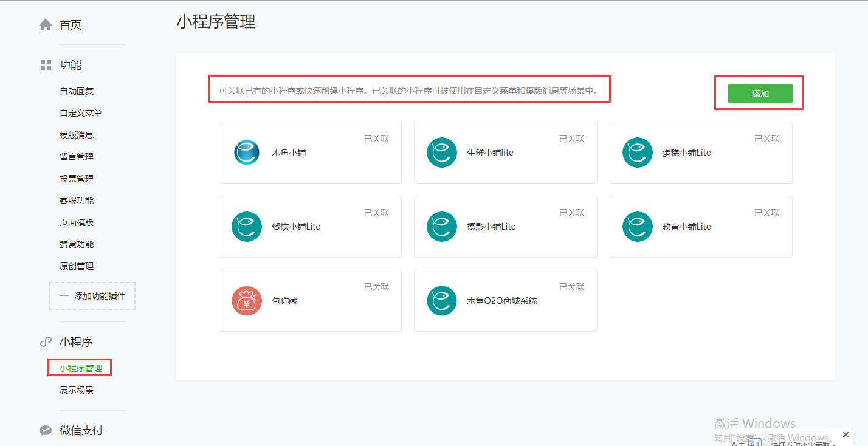
Task: Click the 已关联 status on 教育小铺Lite card
Action: click(x=767, y=213)
